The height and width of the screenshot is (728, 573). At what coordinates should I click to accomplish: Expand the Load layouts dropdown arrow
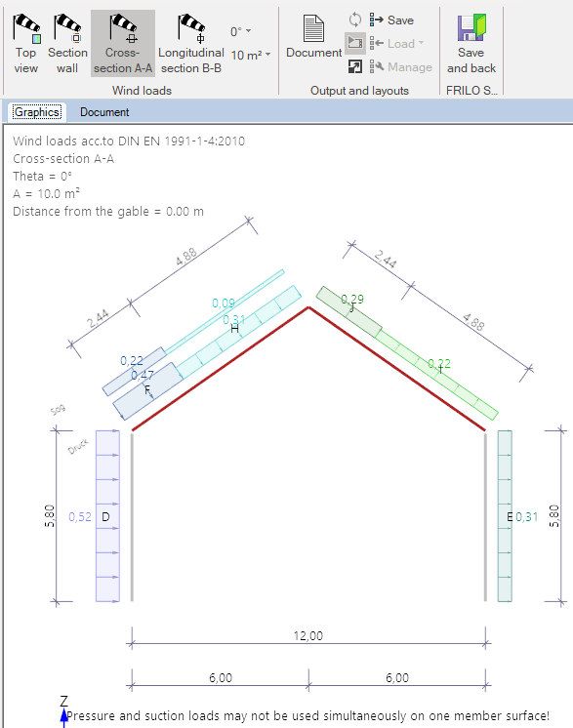tap(421, 43)
